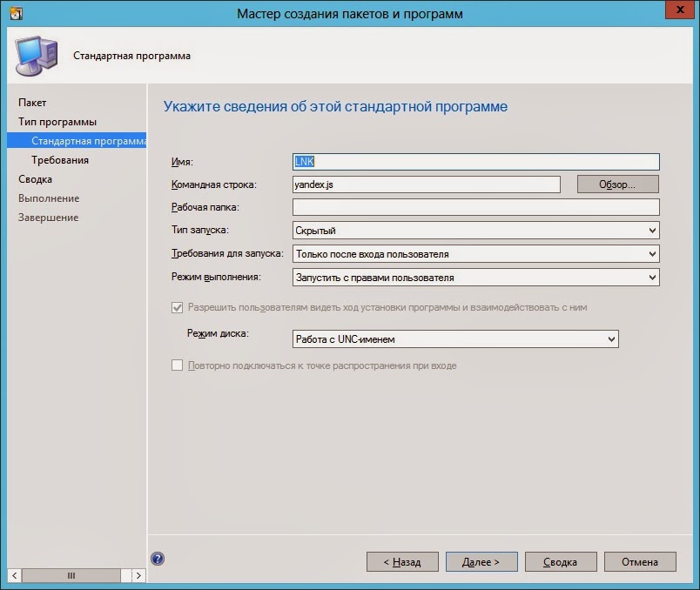The image size is (700, 590).
Task: Click the Требования для запуска: label
Action: pyautogui.click(x=227, y=253)
